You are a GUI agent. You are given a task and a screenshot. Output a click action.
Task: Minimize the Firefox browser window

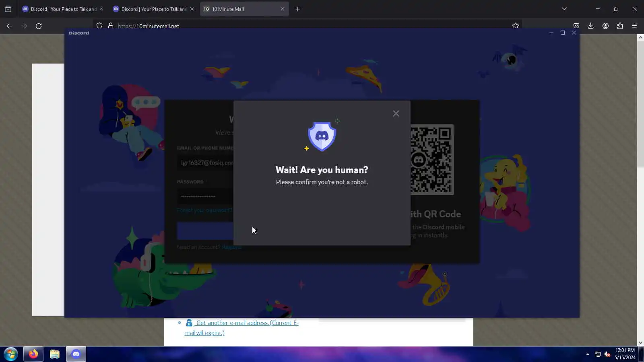[x=598, y=9]
